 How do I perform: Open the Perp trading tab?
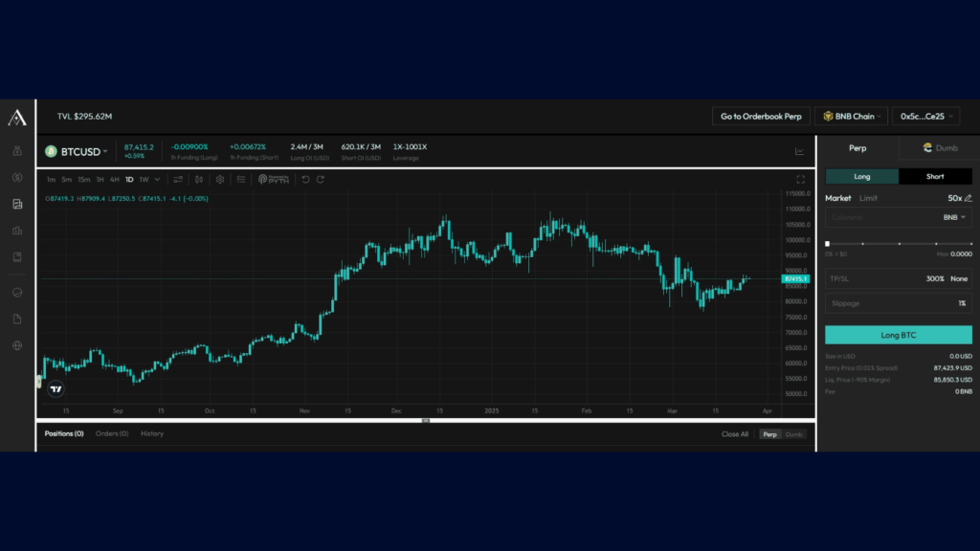(857, 148)
